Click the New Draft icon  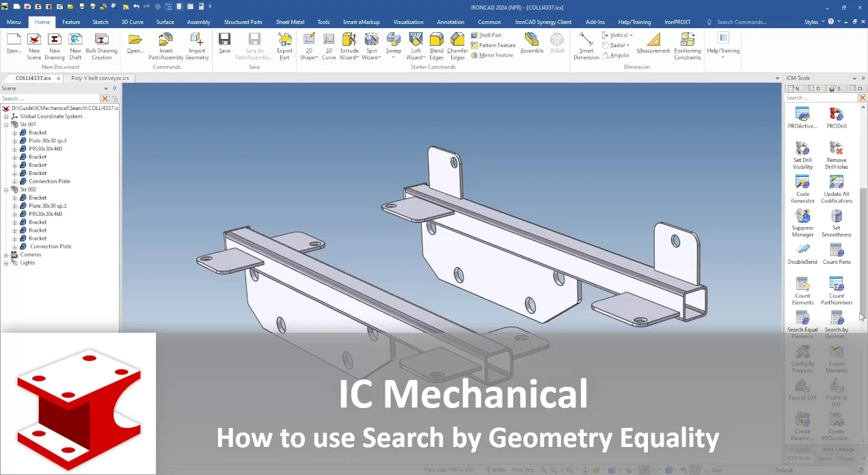tap(75, 39)
